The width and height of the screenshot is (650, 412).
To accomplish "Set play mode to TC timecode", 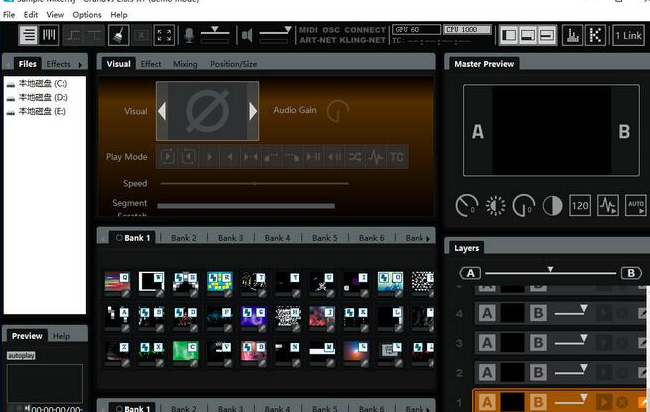I will click(x=396, y=157).
